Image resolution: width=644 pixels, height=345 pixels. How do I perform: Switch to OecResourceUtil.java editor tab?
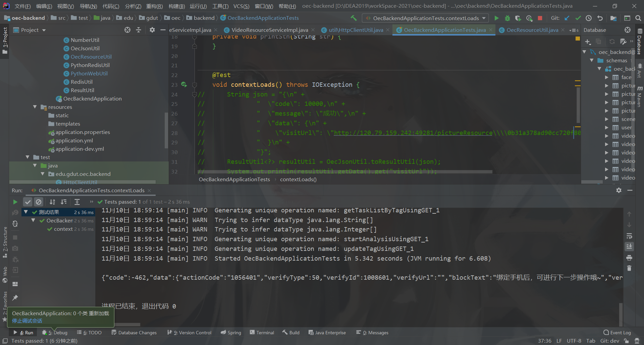(532, 30)
